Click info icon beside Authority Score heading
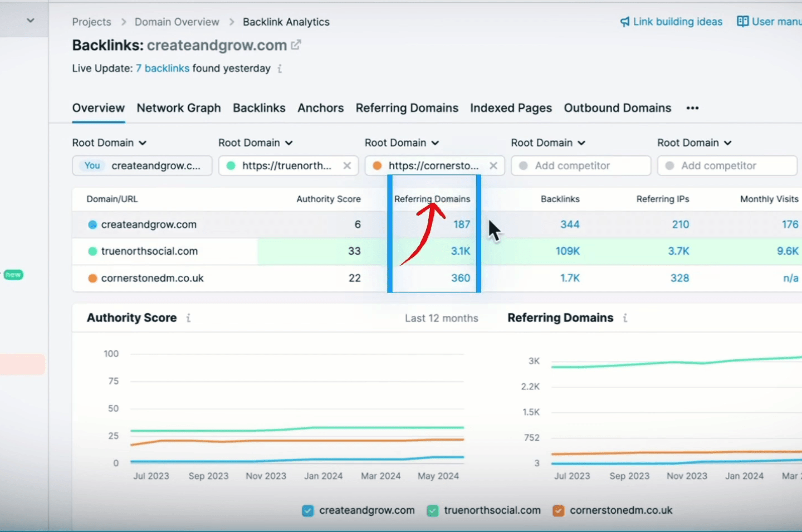The height and width of the screenshot is (532, 802). pyautogui.click(x=188, y=318)
